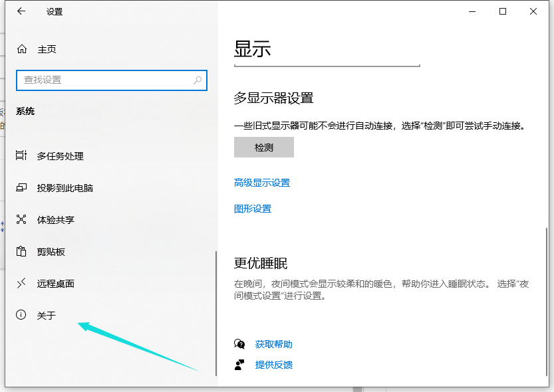554x392 pixels.
Task: Click the magnifier icon in search box
Action: click(198, 80)
